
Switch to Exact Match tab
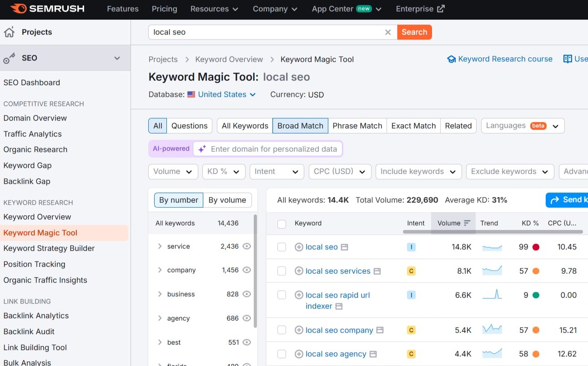(413, 126)
